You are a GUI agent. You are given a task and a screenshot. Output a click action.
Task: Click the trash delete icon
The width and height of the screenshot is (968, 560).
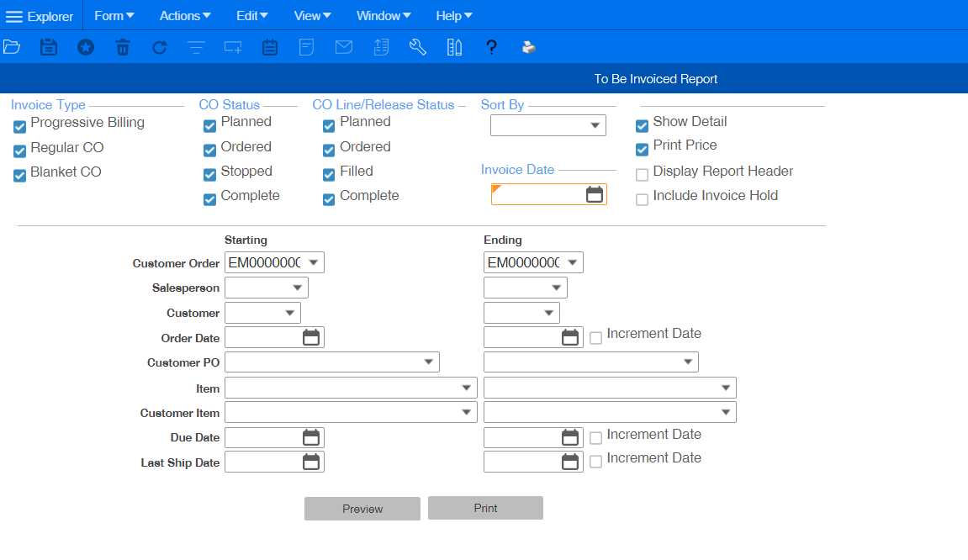pyautogui.click(x=123, y=47)
